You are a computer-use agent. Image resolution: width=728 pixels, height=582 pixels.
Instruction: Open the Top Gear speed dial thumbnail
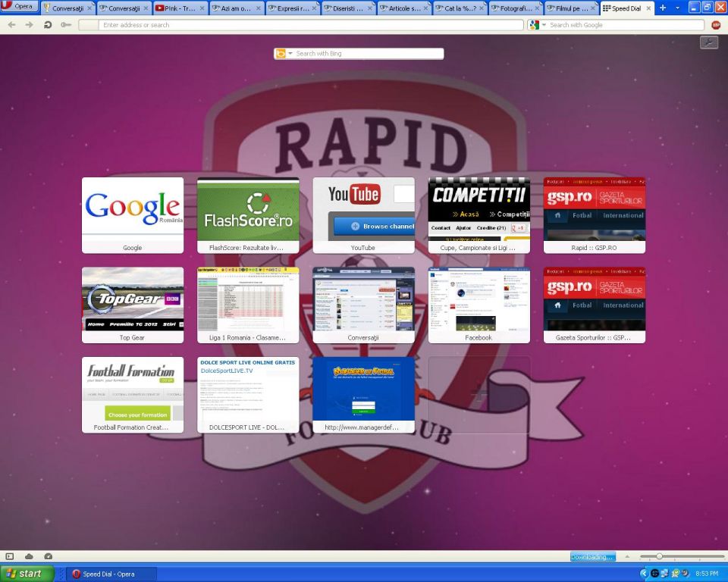pyautogui.click(x=133, y=305)
